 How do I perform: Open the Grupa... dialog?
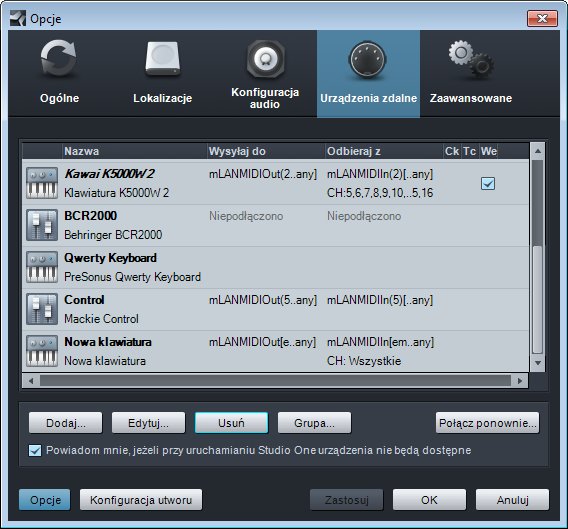pos(314,423)
